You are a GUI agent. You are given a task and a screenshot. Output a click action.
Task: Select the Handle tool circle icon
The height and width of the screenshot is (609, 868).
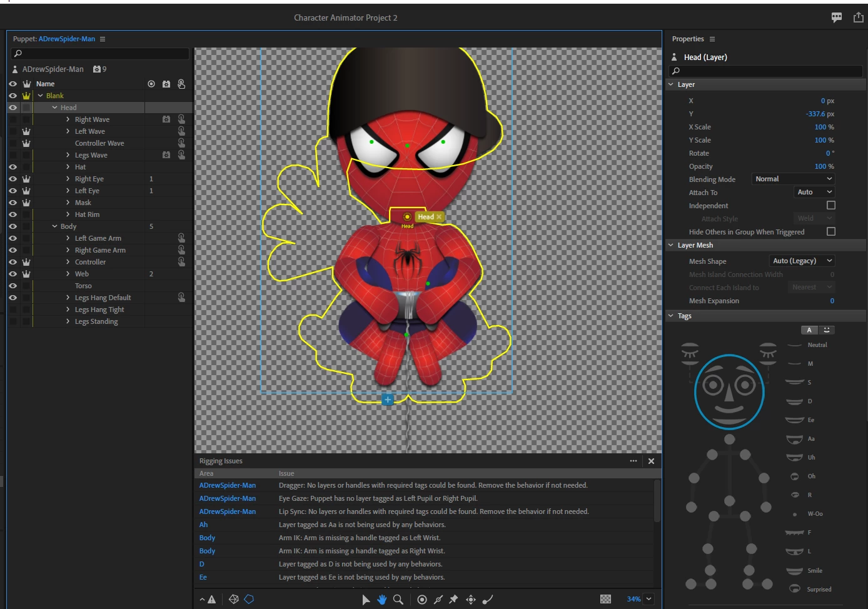pyautogui.click(x=422, y=600)
